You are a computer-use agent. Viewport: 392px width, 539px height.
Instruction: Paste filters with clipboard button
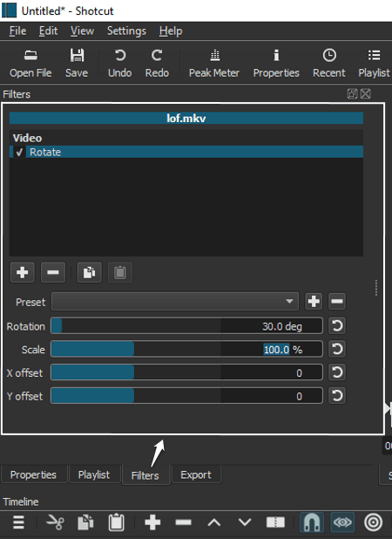coord(120,273)
